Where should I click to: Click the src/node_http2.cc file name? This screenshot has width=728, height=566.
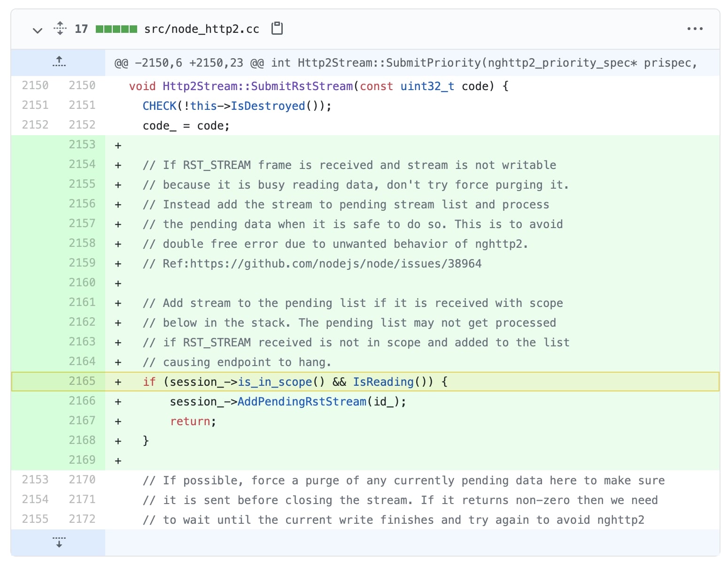tap(201, 29)
